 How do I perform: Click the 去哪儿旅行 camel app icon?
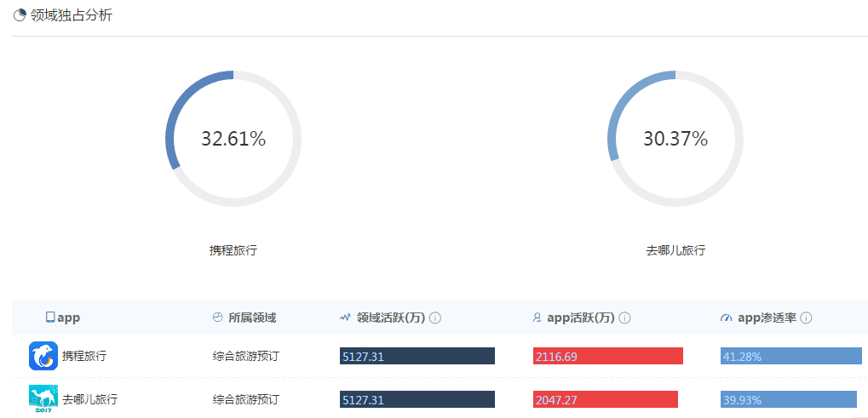(43, 398)
